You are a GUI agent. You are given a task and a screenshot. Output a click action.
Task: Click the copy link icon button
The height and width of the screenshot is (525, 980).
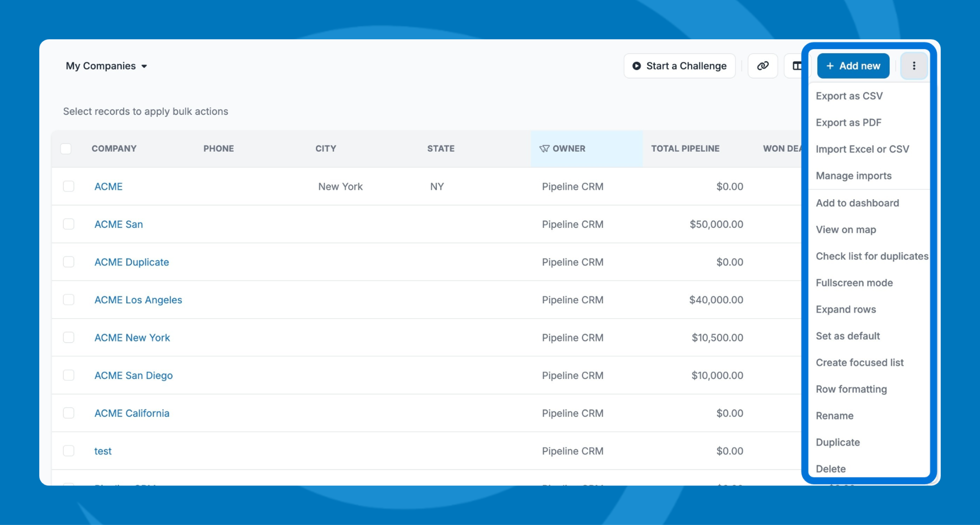tap(763, 66)
